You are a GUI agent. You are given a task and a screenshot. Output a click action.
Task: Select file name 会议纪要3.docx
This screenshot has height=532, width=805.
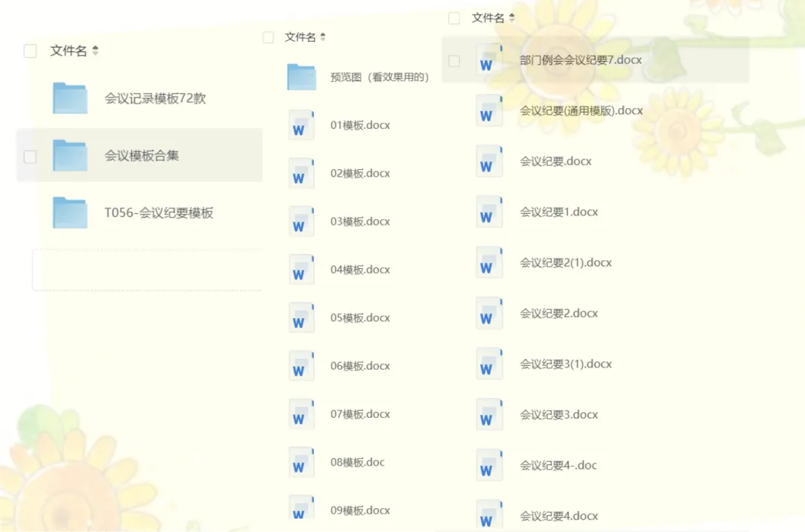pyautogui.click(x=558, y=415)
